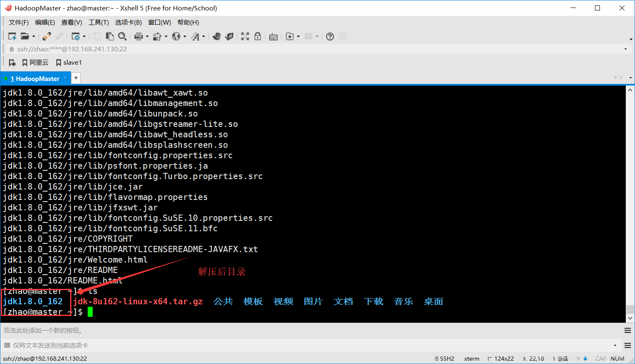Click the toolbar overflow arrow at right end
Image resolution: width=635 pixels, height=364 pixels.
tap(631, 39)
